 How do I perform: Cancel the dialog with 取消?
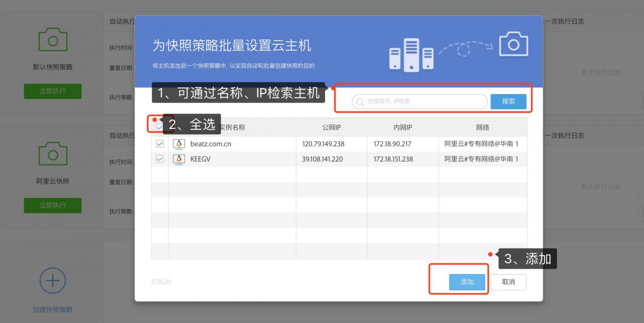(x=509, y=282)
